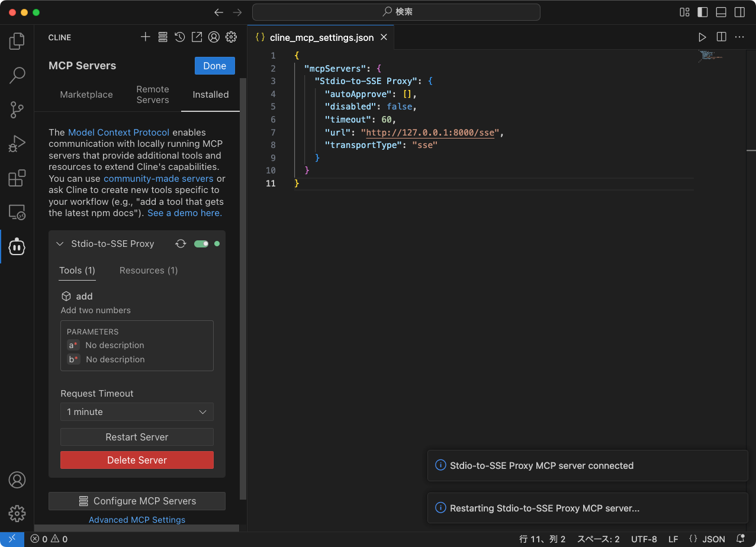Screen dimensions: 756x547
Task: Disable the Stdio-to-SSE Proxy server toggle
Action: [202, 243]
